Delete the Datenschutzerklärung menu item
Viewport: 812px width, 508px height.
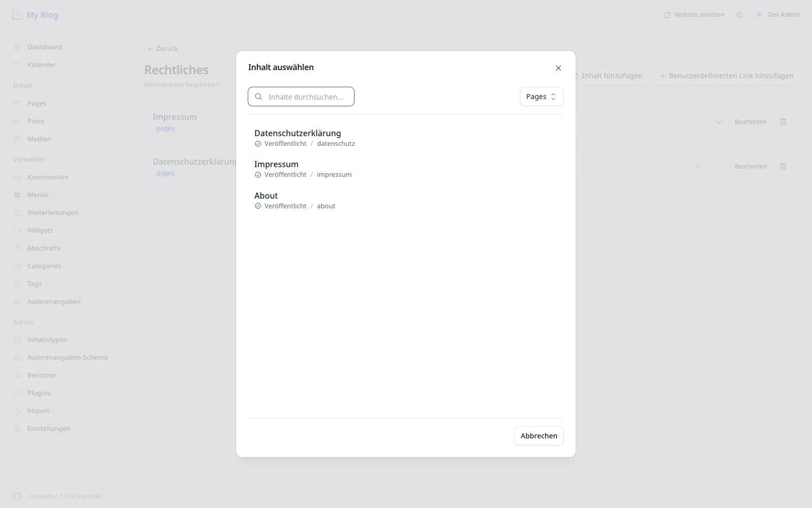(x=783, y=167)
